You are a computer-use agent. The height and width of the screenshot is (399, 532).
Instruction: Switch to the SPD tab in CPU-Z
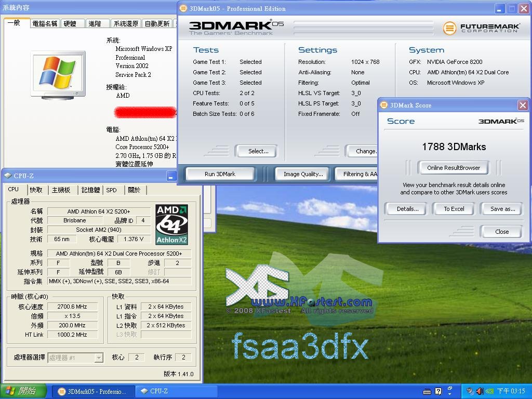(111, 190)
